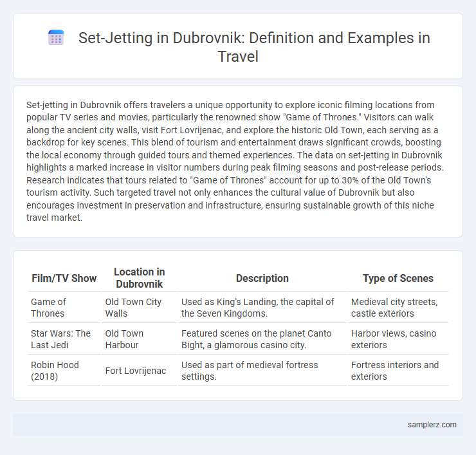
Task: Click the Star Wars: The Last Jedi cell
Action: pyautogui.click(x=64, y=339)
